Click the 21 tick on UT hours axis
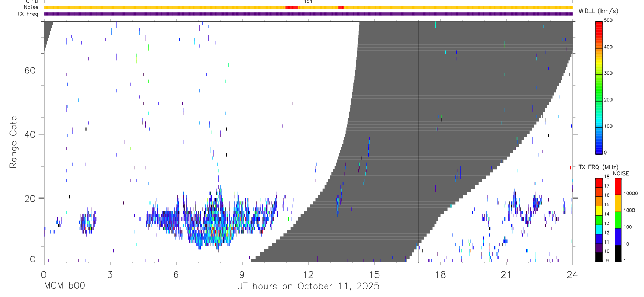The width and height of the screenshot is (644, 297). (506, 274)
